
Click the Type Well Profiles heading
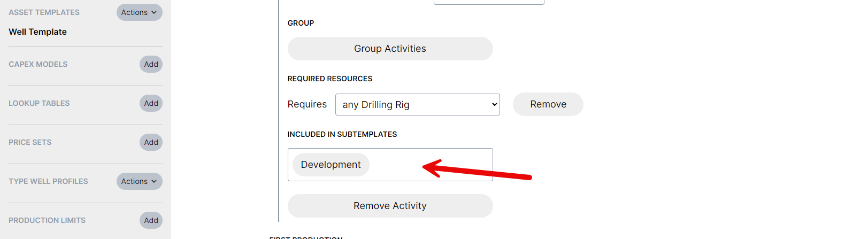click(x=48, y=181)
